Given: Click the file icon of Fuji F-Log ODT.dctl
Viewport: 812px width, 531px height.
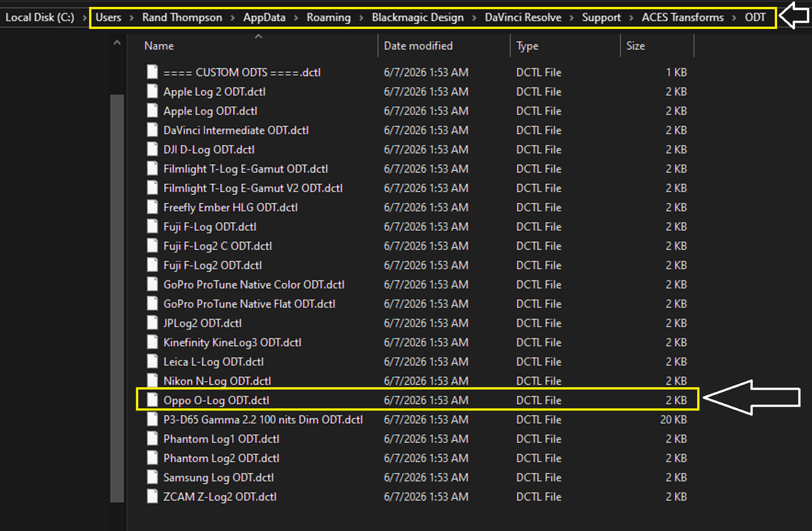Looking at the screenshot, I should [152, 226].
